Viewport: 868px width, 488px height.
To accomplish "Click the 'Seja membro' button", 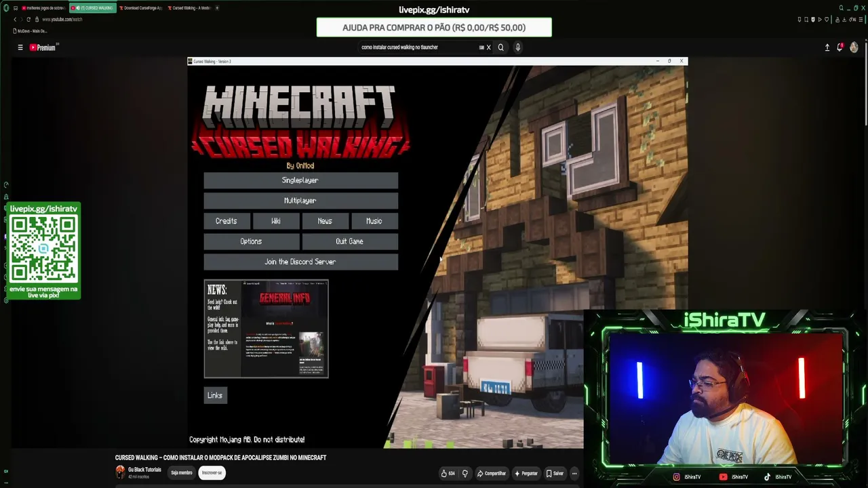I will 182,473.
